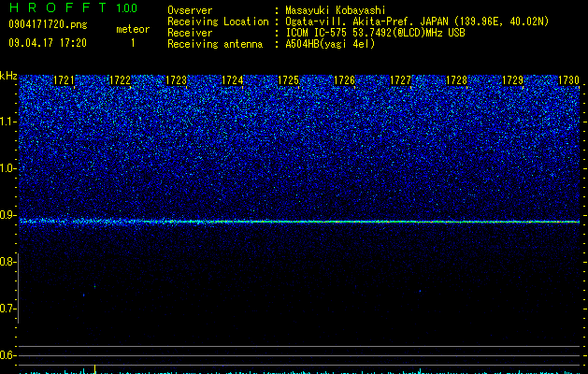588x374 pixels.
Task: Click the 1.0 kHz frequency axis label
Action: pos(7,168)
